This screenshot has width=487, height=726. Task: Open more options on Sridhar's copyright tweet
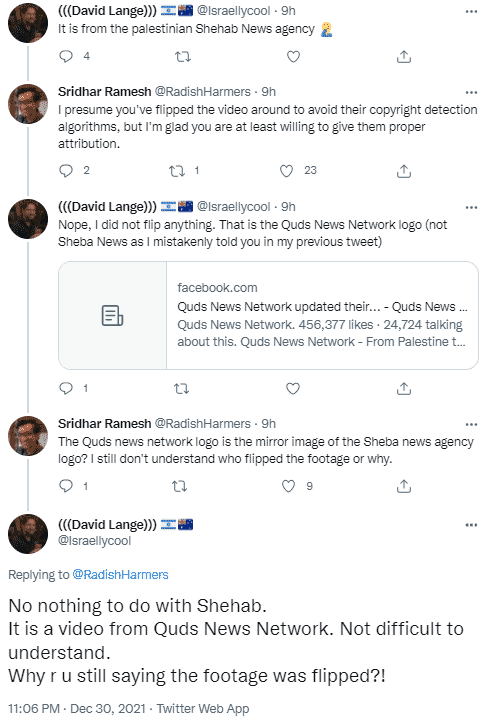(x=471, y=93)
